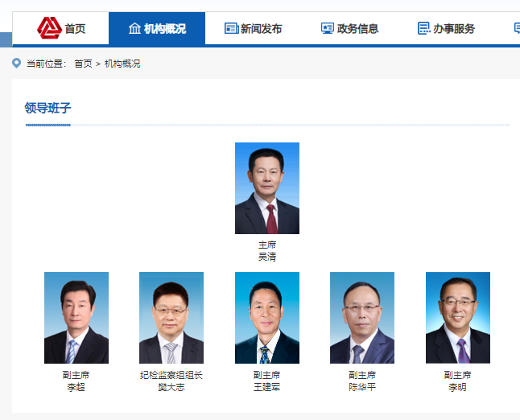Click the 办事服务 document icon

[423, 28]
